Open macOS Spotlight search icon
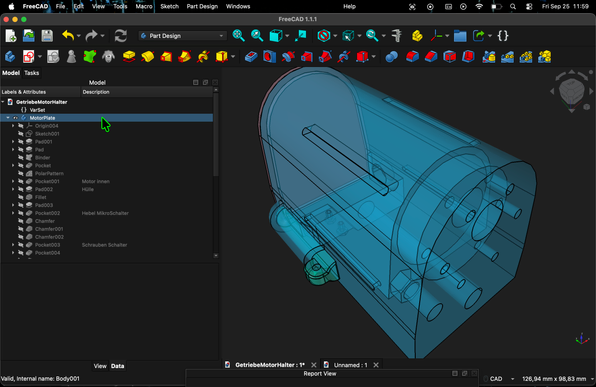Image resolution: width=596 pixels, height=387 pixels. 513,6
